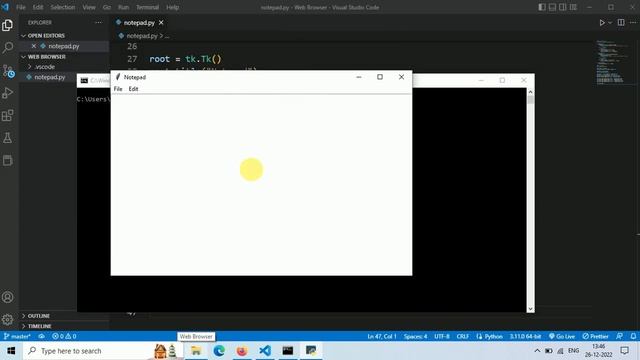The image size is (640, 360).
Task: Open VS Code Terminal menu
Action: pyautogui.click(x=147, y=7)
